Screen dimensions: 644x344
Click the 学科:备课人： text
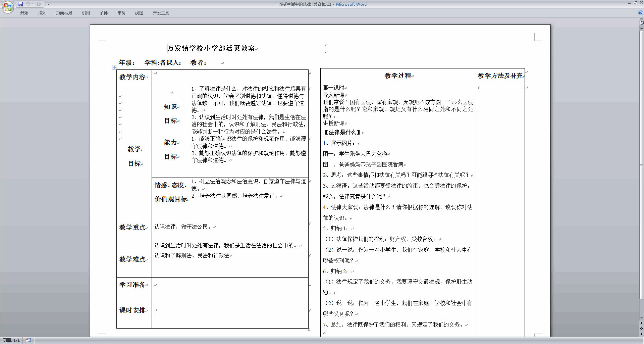(163, 63)
